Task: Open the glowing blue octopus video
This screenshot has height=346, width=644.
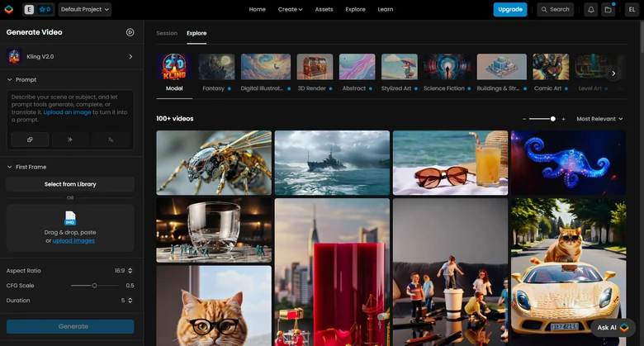Action: 568,163
